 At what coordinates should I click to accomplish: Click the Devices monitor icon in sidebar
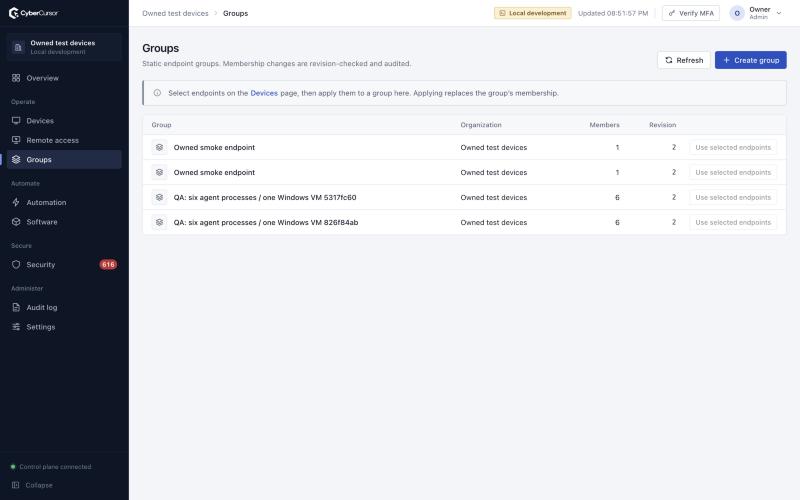(16, 121)
